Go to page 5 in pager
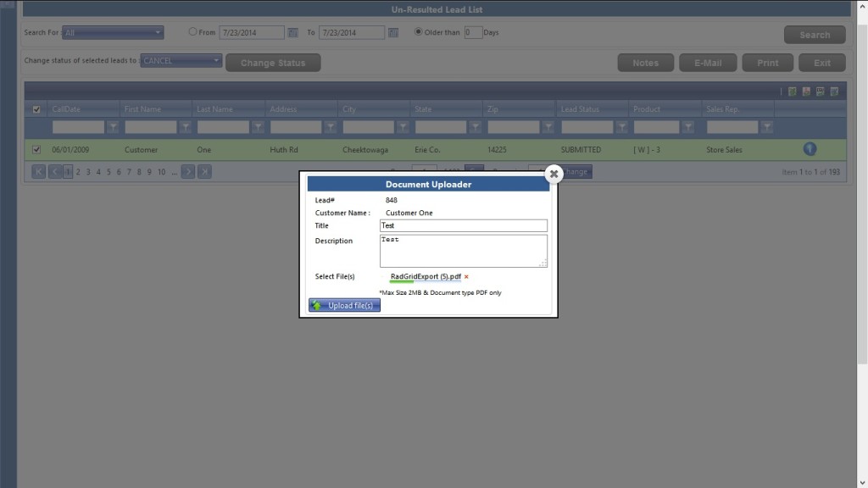Image resolution: width=868 pixels, height=488 pixels. [108, 172]
